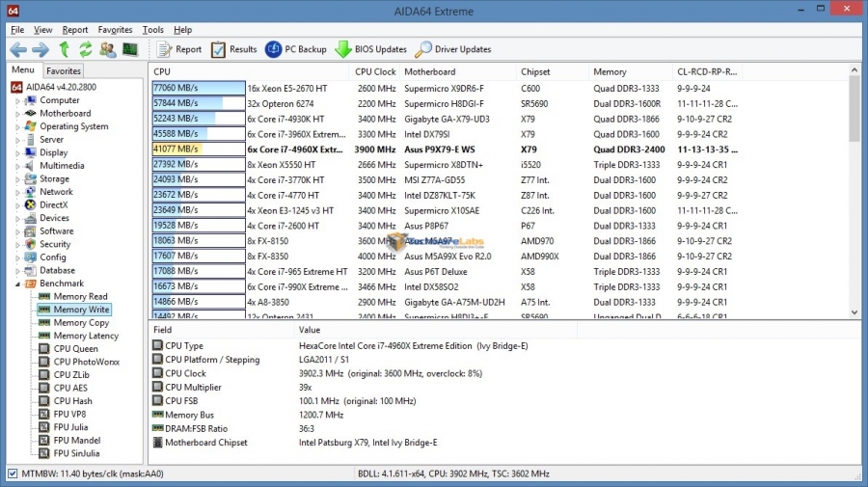Select FPU SinJulia benchmark
The width and height of the screenshot is (868, 487).
(76, 453)
